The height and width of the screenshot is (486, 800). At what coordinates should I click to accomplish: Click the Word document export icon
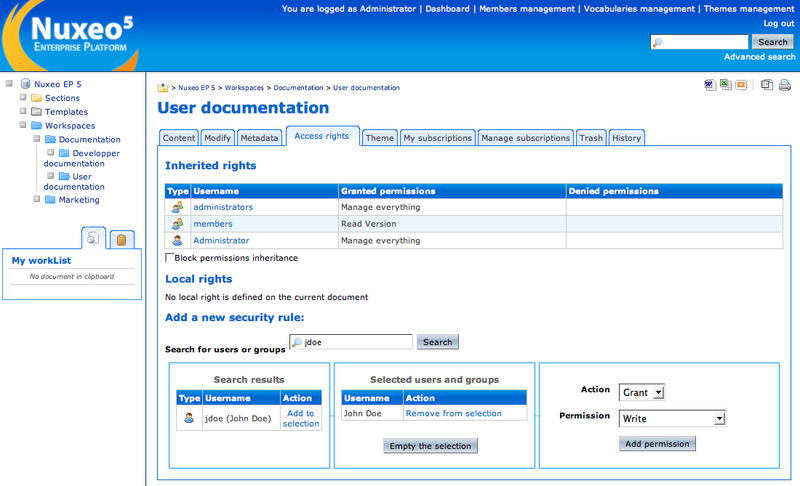coord(710,85)
